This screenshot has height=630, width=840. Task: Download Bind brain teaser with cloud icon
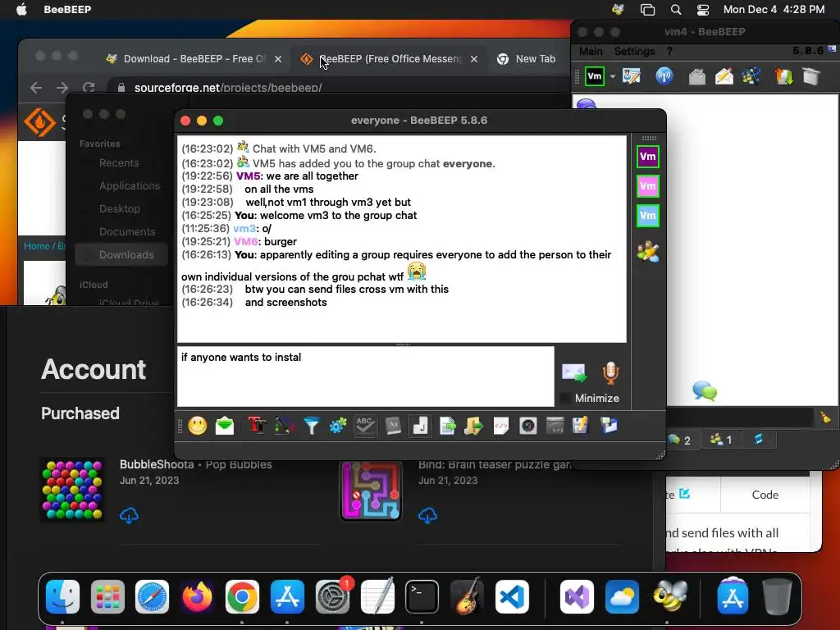coord(427,515)
